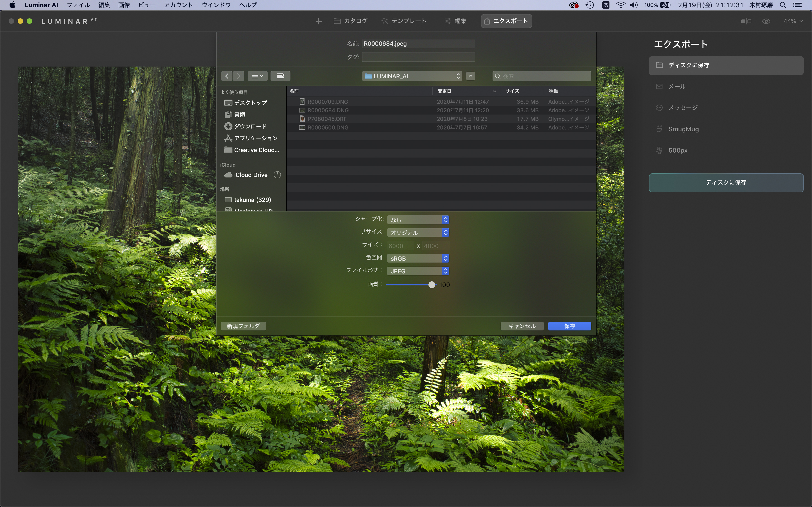Select the SmugMug export option
Screen dimensions: 812x507
tap(683, 129)
